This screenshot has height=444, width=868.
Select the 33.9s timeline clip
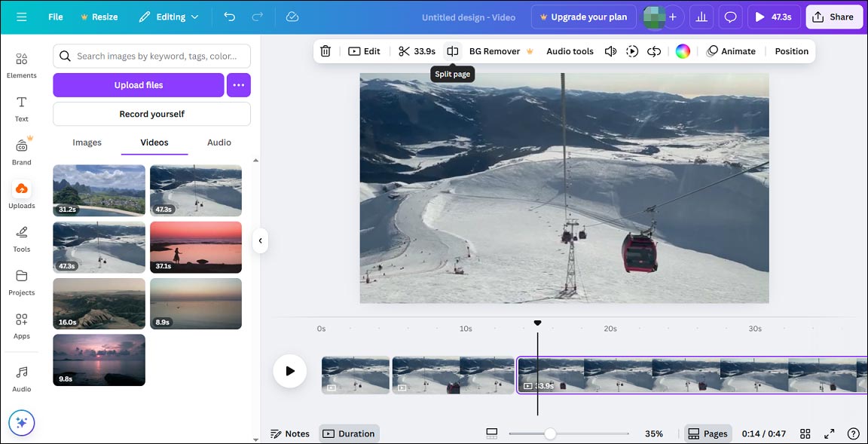pyautogui.click(x=692, y=375)
